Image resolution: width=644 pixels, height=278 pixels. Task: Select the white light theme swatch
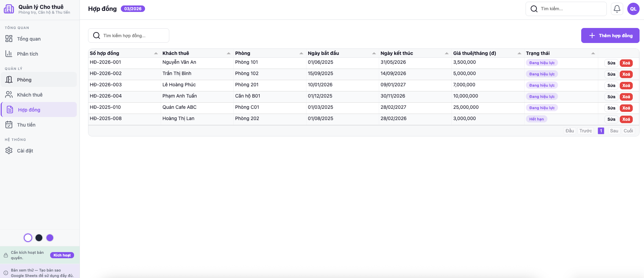coord(28,238)
